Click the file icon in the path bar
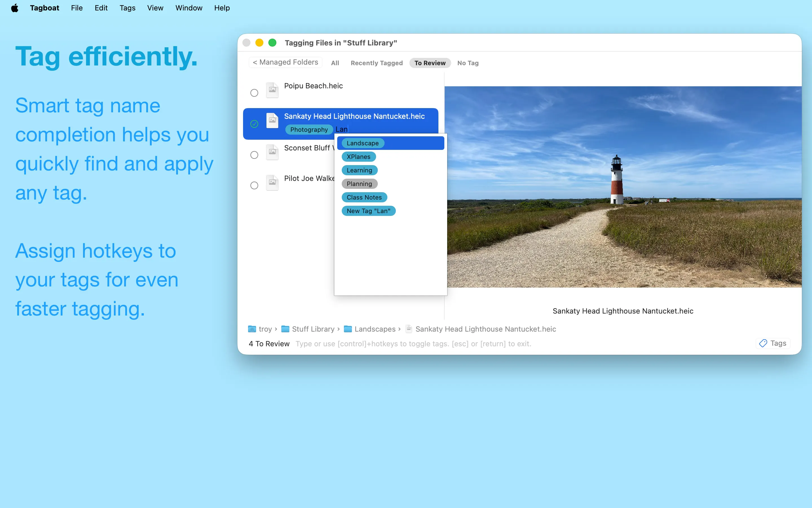The height and width of the screenshot is (508, 812). pos(409,329)
